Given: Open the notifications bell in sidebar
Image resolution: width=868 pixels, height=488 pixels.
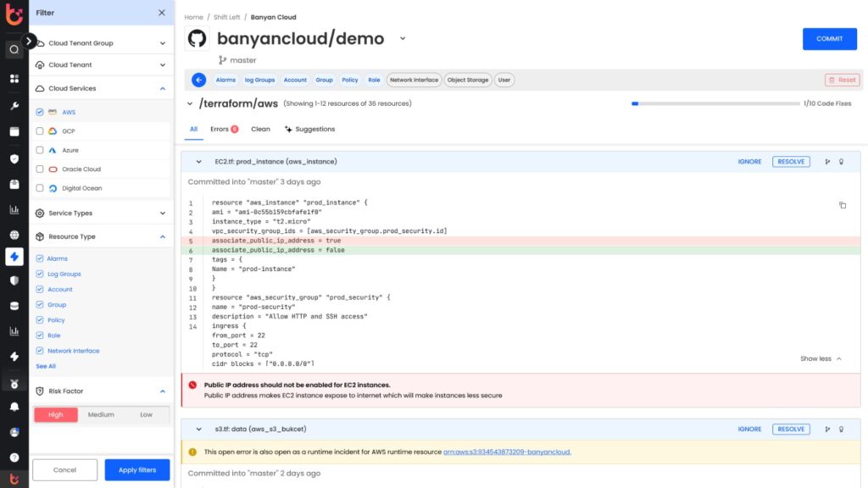Looking at the screenshot, I should pyautogui.click(x=14, y=407).
